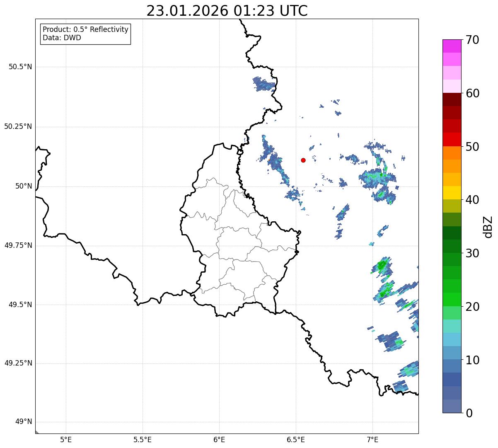This screenshot has width=498, height=448.
Task: Click the '50' colorbar tick label
Action: pyautogui.click(x=472, y=147)
